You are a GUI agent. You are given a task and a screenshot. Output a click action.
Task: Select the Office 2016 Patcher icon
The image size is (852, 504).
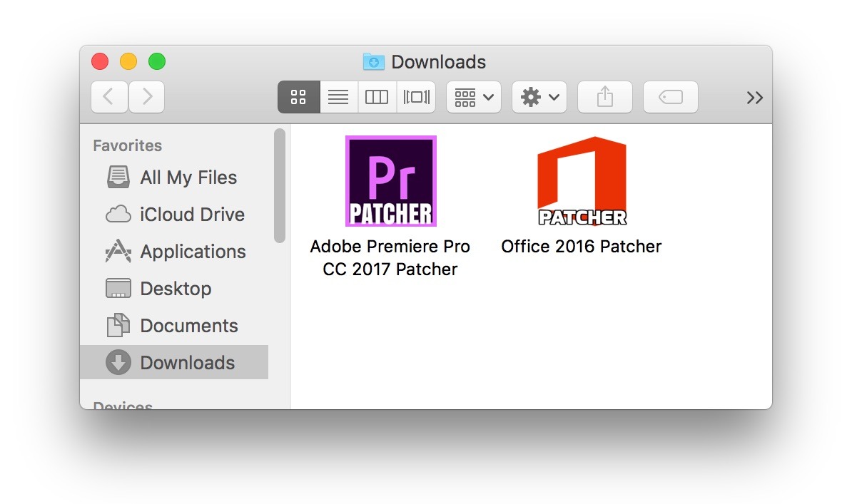coord(582,181)
